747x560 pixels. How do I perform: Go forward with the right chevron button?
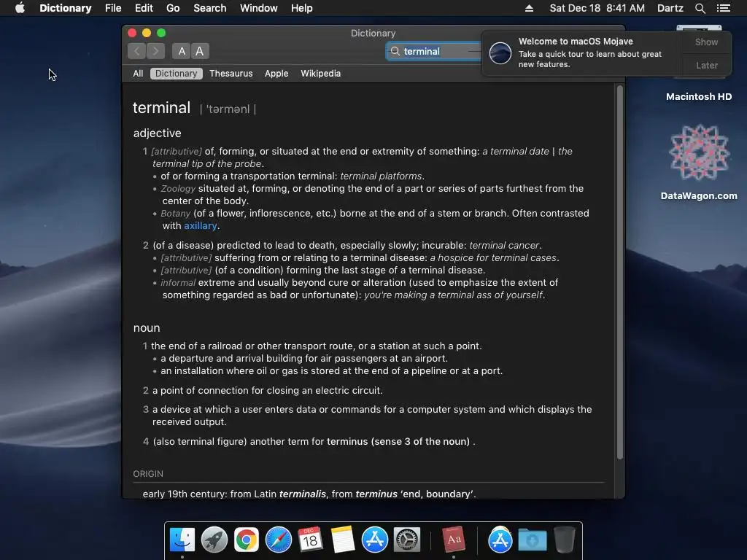[155, 51]
